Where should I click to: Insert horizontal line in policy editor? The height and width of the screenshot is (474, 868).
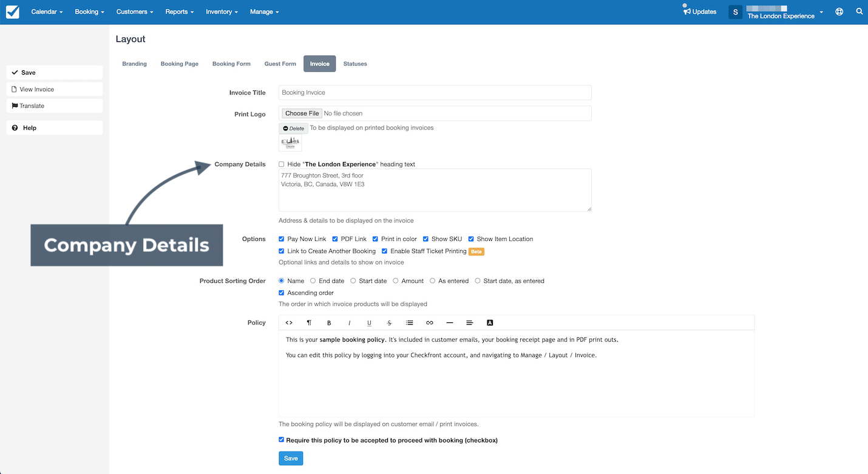tap(450, 323)
